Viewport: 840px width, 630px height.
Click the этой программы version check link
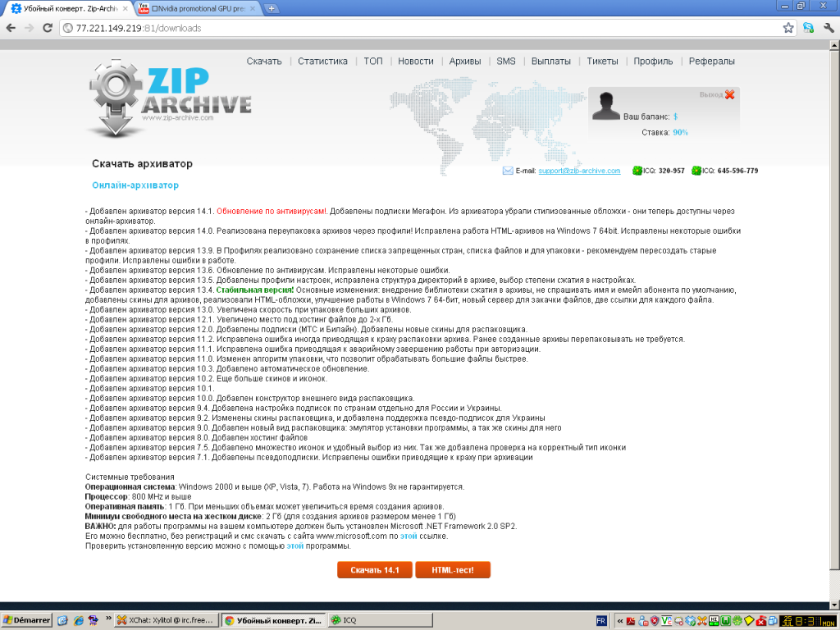coord(294,546)
